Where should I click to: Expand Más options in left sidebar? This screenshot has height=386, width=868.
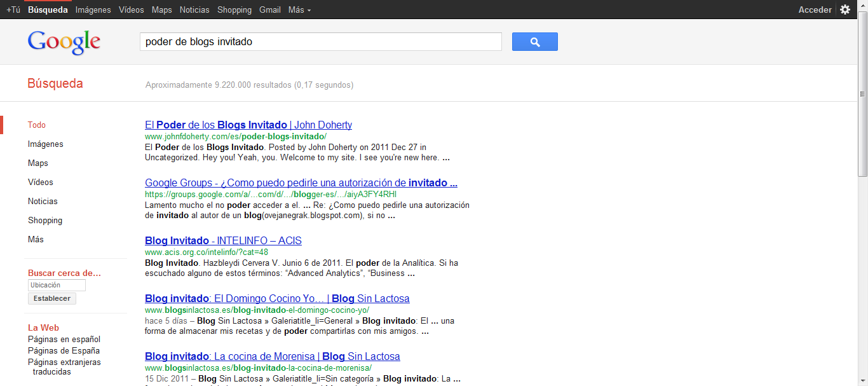coord(36,240)
